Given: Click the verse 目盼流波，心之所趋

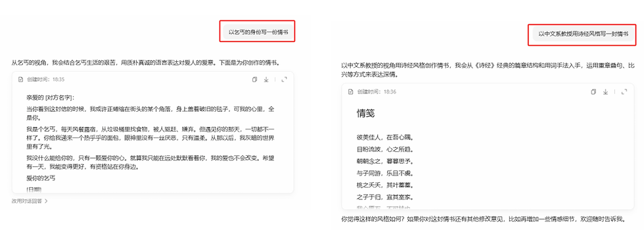Looking at the screenshot, I should pos(384,149).
